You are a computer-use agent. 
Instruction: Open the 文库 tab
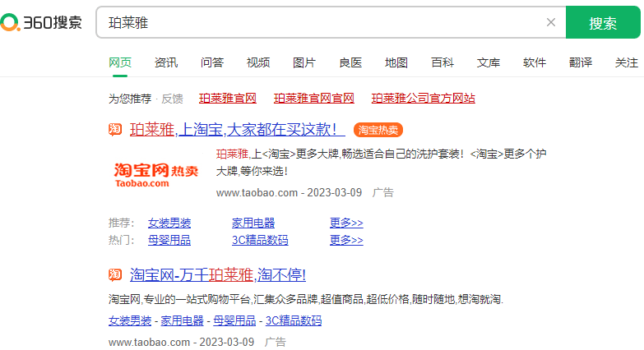tap(489, 62)
